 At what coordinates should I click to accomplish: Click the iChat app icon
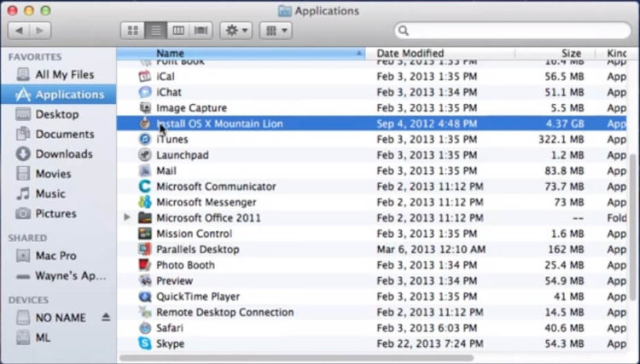pyautogui.click(x=145, y=92)
